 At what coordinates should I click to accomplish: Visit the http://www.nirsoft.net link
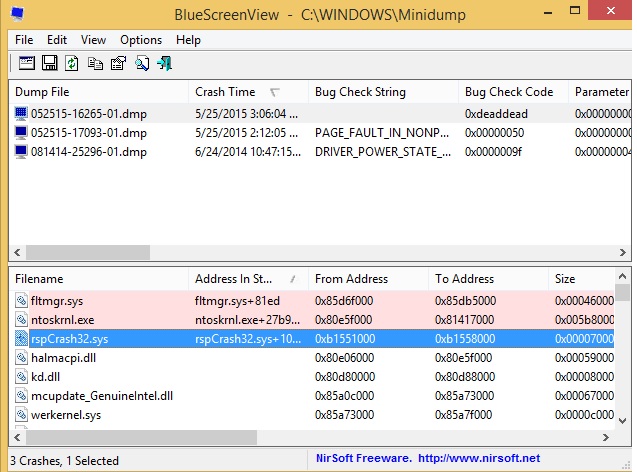click(479, 458)
